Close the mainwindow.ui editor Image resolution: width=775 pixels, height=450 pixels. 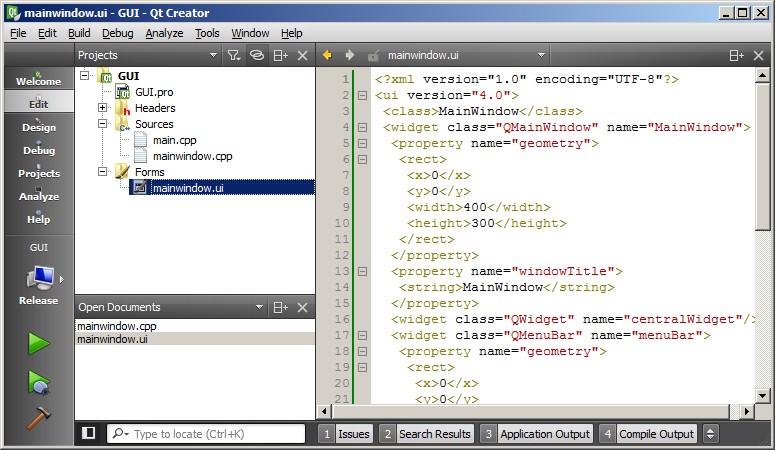point(759,55)
